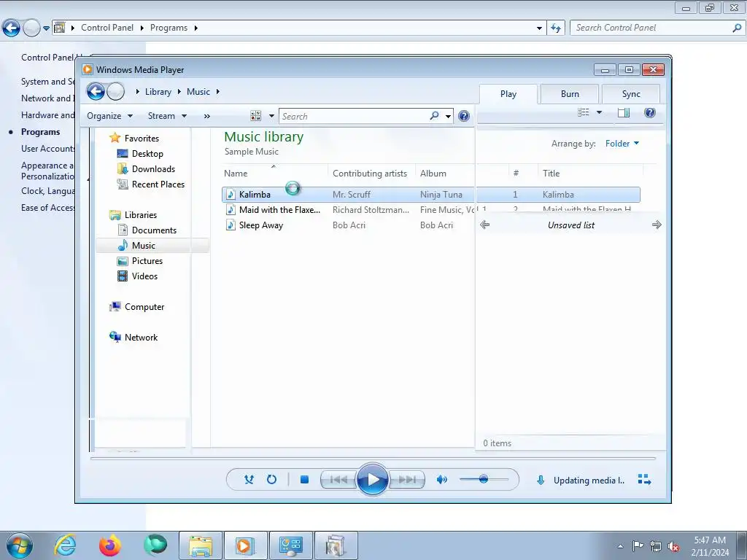
Task: Switch to the Sync tab
Action: point(631,94)
